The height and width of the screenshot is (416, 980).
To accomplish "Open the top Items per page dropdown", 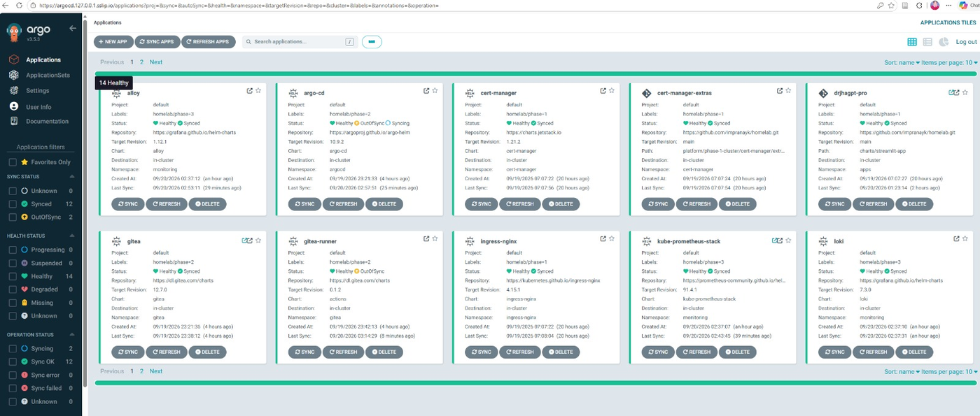I will point(949,62).
